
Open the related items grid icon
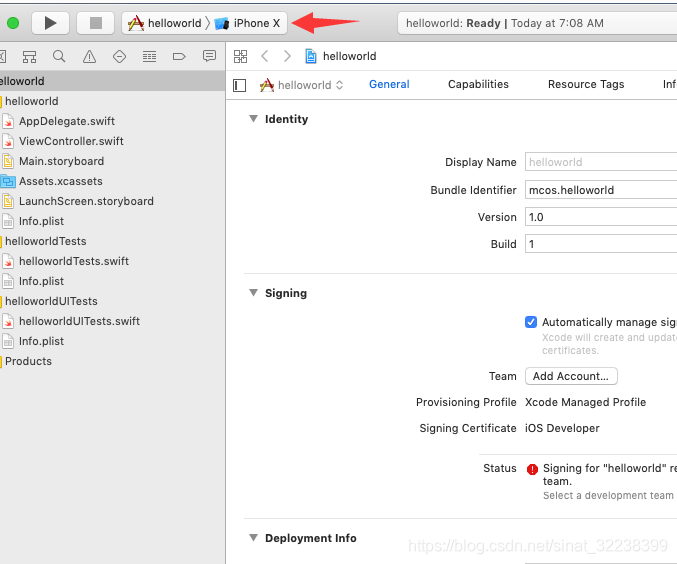[x=240, y=56]
